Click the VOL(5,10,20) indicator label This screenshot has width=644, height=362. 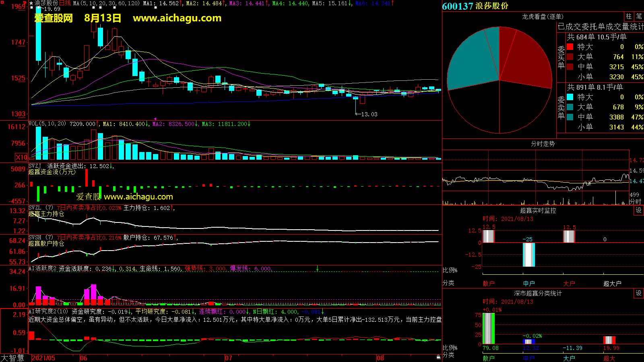click(x=47, y=124)
